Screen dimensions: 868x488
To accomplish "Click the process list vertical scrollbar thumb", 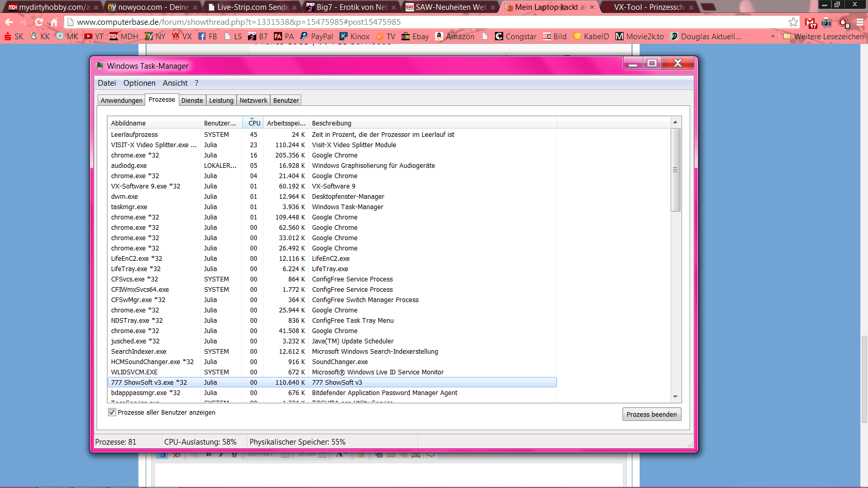I will (675, 170).
